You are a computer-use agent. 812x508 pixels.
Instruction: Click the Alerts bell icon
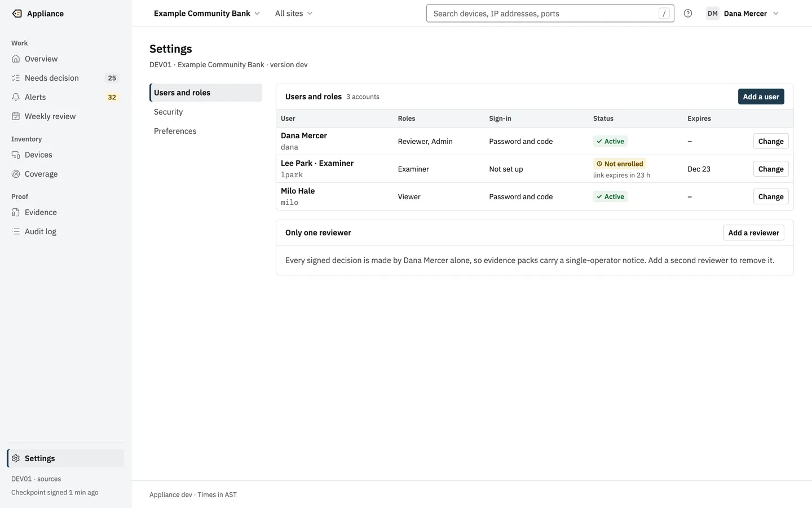16,97
